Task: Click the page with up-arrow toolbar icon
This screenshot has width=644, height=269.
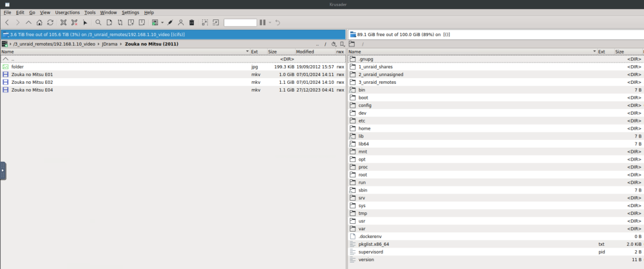Action: 131,23
